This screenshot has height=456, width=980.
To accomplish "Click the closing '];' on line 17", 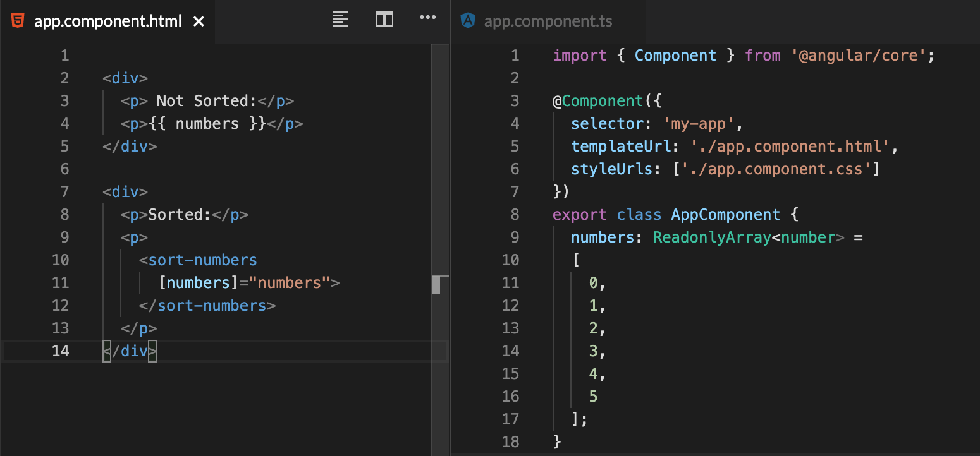I will click(x=580, y=419).
